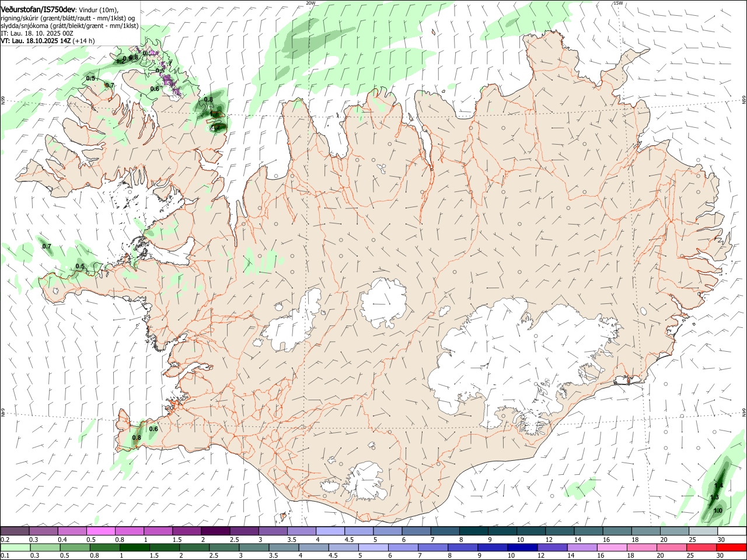This screenshot has height=560, width=747.
Task: Select the dark green 1 mm rain swatch
Action: (134, 548)
